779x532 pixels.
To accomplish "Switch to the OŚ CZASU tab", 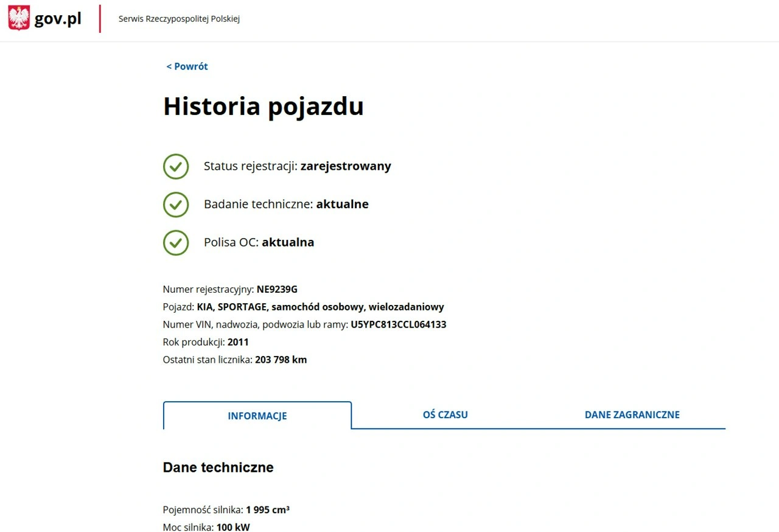I will coord(445,415).
